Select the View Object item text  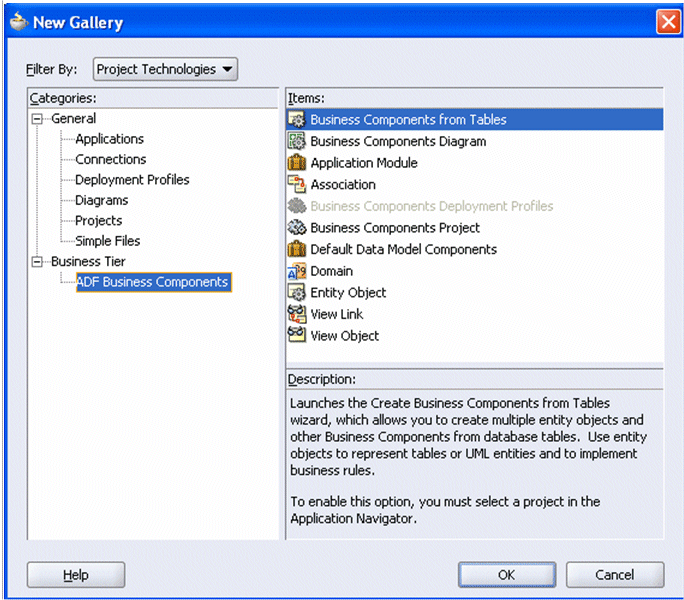(345, 336)
